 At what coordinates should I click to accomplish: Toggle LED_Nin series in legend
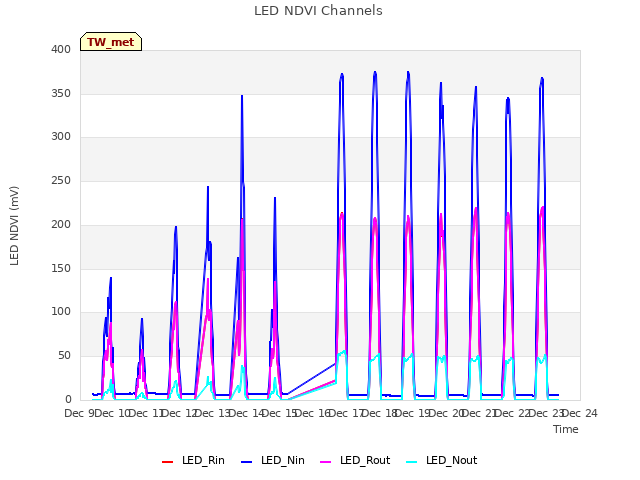click(273, 460)
